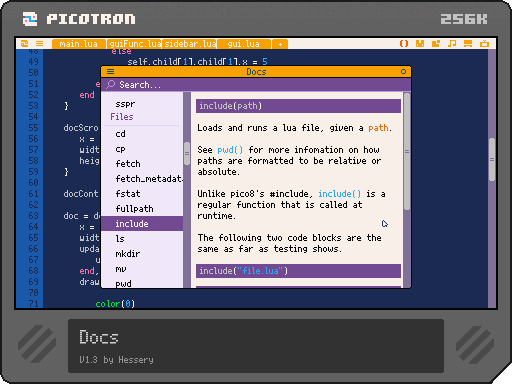Image resolution: width=512 pixels, height=384 pixels.
Task: Switch to the main.lua tab
Action: click(79, 44)
